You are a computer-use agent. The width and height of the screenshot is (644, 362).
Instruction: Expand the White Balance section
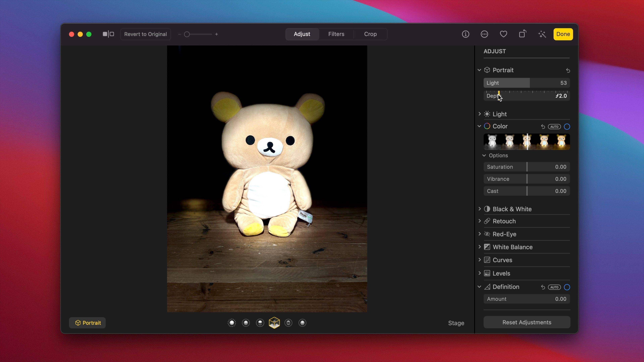pyautogui.click(x=479, y=247)
